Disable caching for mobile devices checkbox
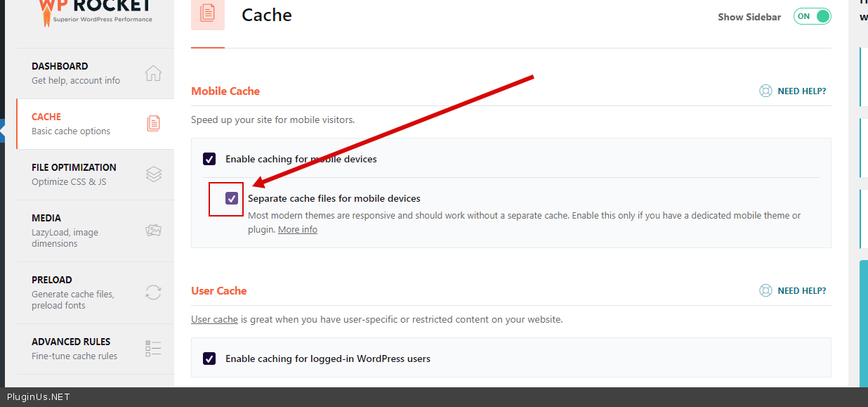Viewport: 868px width, 407px height. point(209,160)
